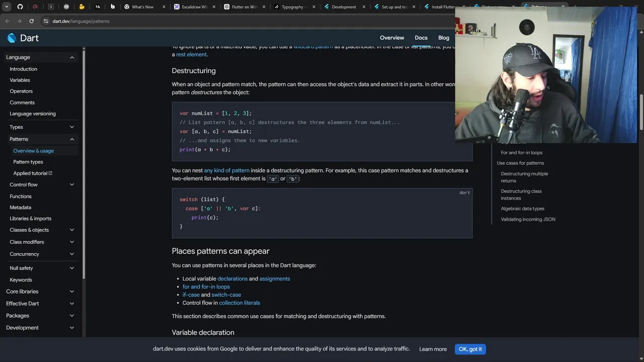Open Blog in the top navigation
The height and width of the screenshot is (362, 644).
pyautogui.click(x=444, y=38)
